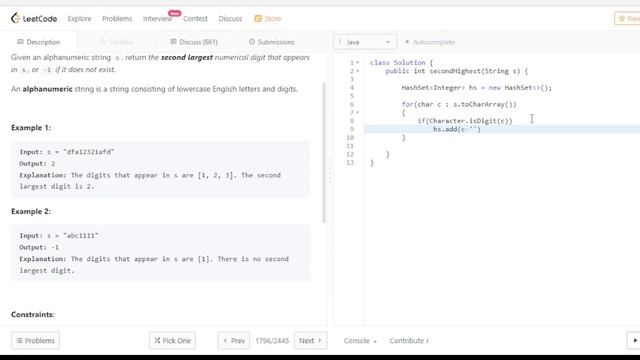
Task: Open the Interview nav link
Action: coord(157,19)
